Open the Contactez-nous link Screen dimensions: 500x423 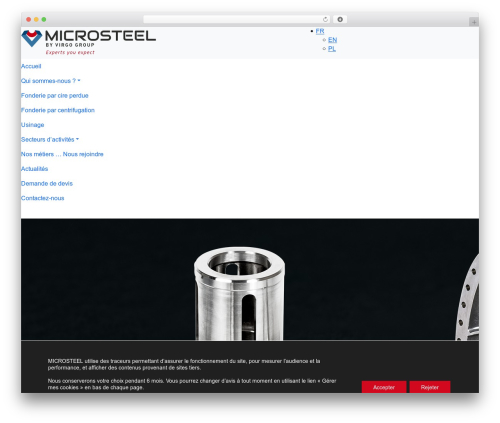42,198
